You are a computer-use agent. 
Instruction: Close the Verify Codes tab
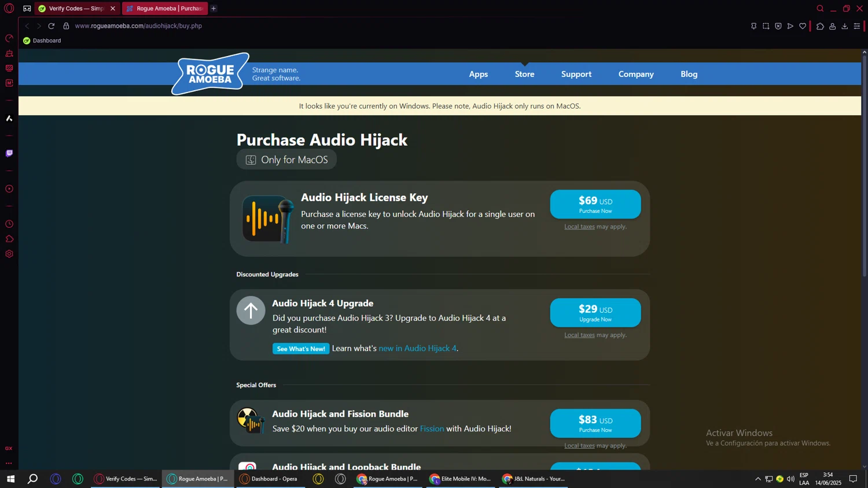coord(113,9)
